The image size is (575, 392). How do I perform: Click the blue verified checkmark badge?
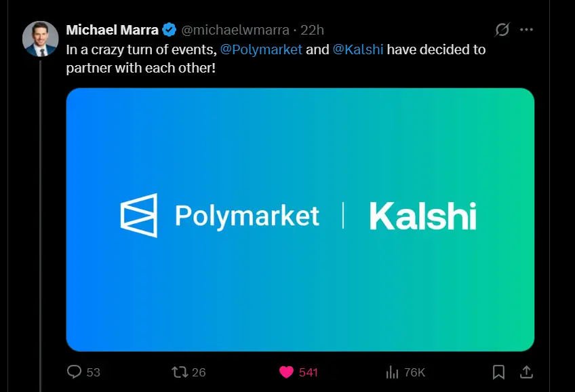170,30
